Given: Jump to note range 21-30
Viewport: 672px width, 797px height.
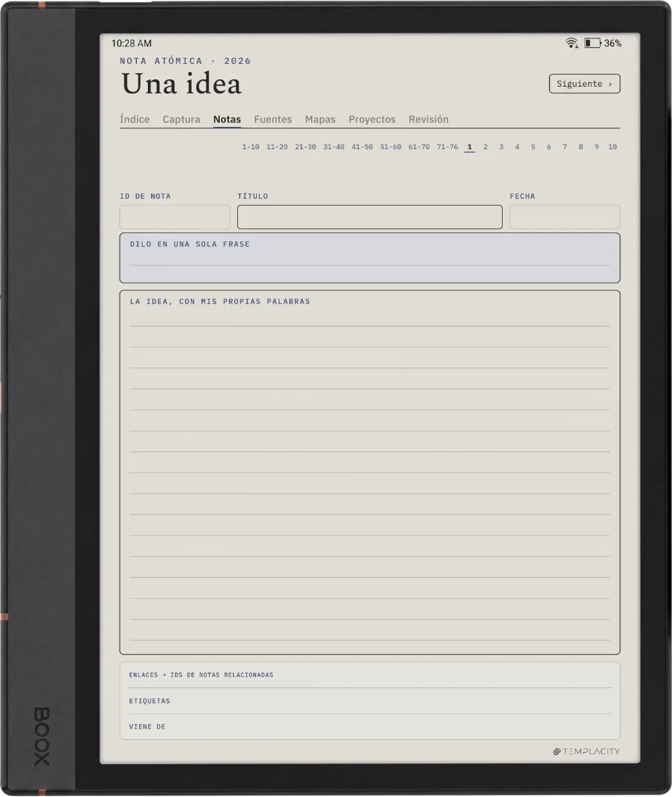Looking at the screenshot, I should (306, 147).
